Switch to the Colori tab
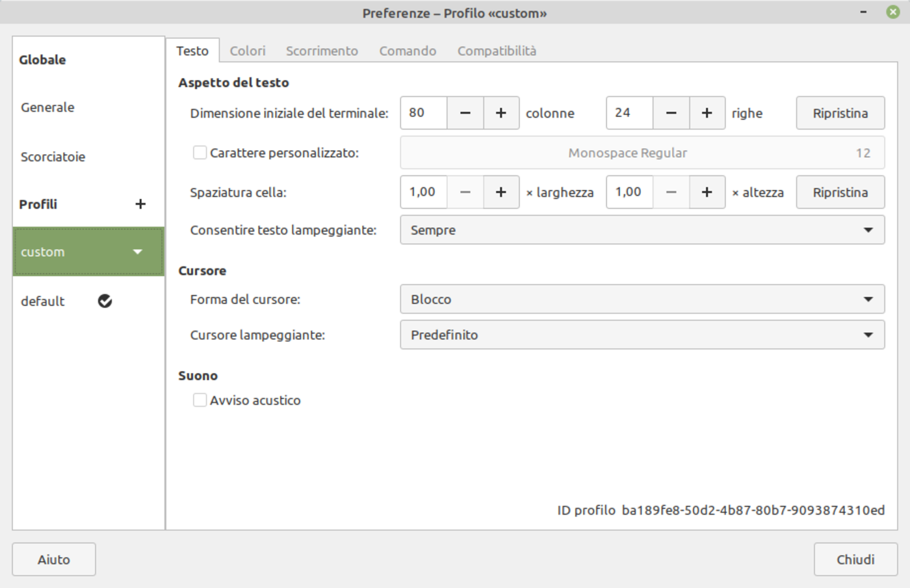The image size is (910, 588). pyautogui.click(x=248, y=51)
